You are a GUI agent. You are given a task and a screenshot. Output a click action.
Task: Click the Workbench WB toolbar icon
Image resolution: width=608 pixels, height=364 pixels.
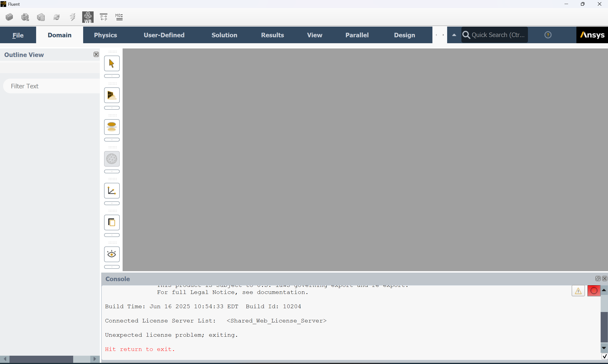[x=88, y=17]
